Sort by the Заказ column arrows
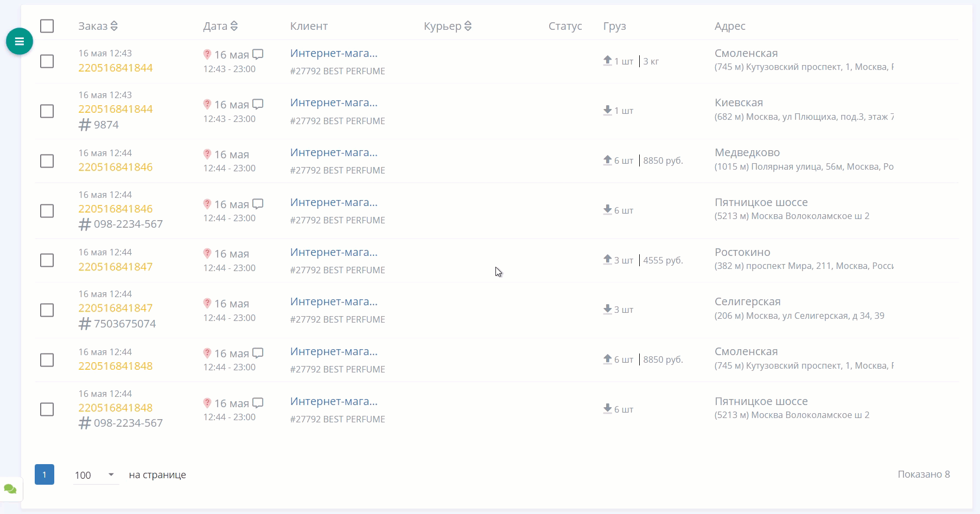 114,26
